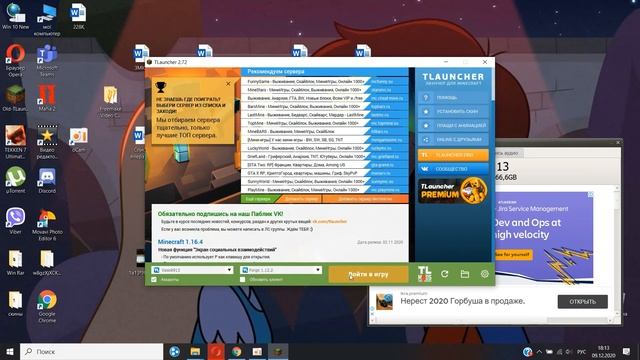This screenshot has width=640, height=360.
Task: Select the TopMine server row
Action: coord(324,123)
